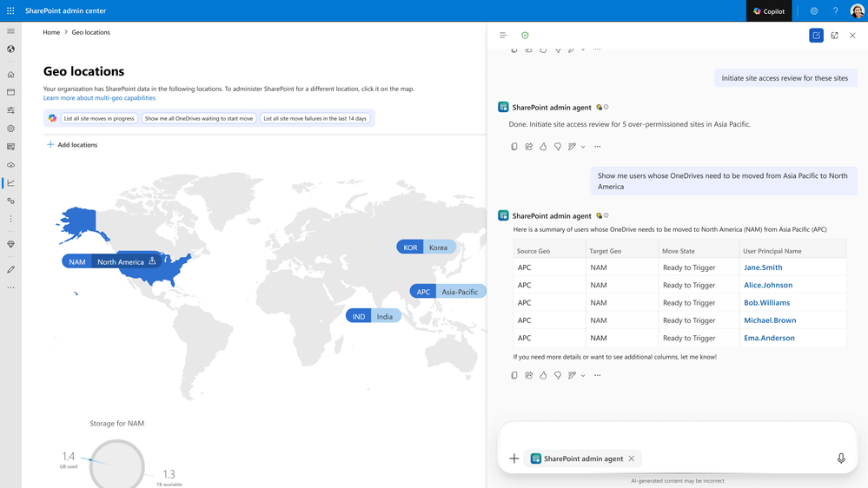Share the OneDrive move summary response
Image resolution: width=868 pixels, height=488 pixels.
[528, 375]
